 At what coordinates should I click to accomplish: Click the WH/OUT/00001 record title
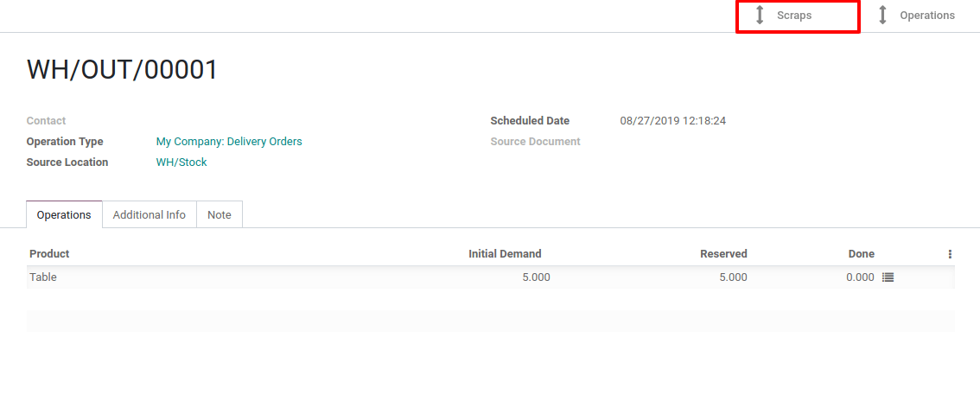click(x=123, y=70)
